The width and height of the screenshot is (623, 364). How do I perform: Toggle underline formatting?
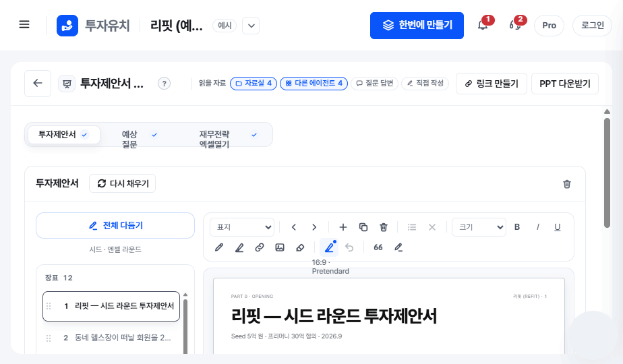(558, 227)
